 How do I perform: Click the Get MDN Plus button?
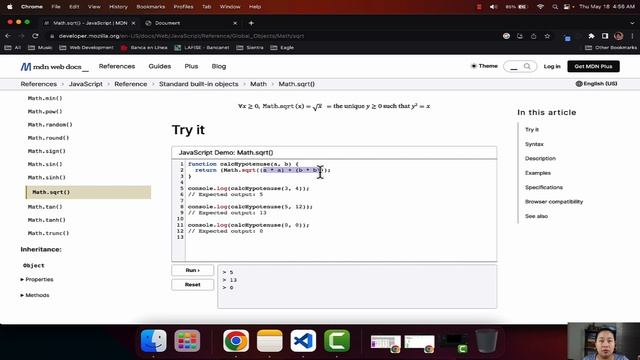pyautogui.click(x=593, y=66)
